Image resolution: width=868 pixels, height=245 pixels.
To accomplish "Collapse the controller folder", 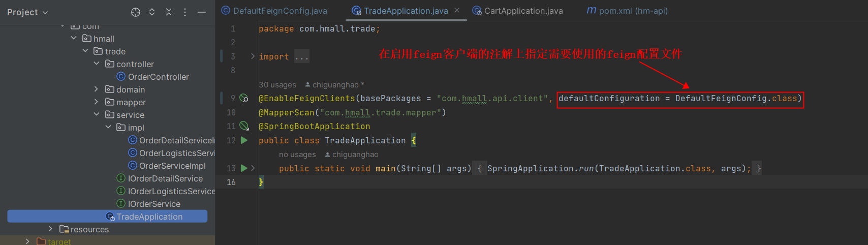I will (x=97, y=64).
